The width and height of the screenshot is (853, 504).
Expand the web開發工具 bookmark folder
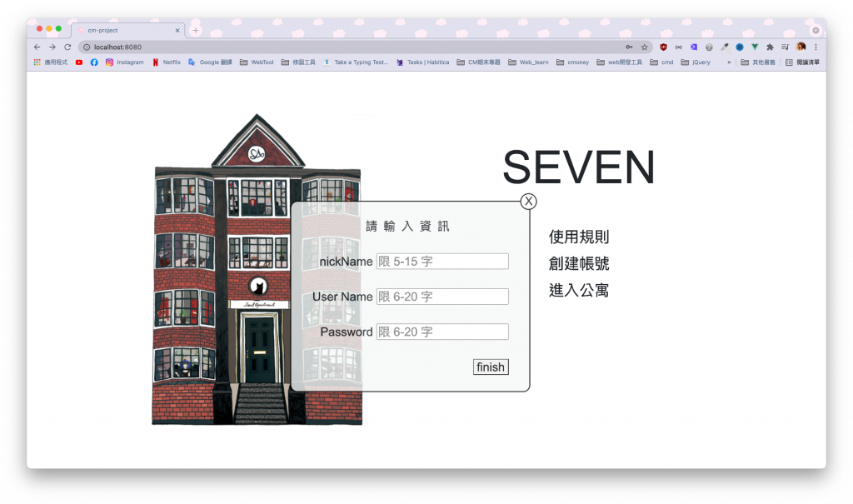(619, 62)
